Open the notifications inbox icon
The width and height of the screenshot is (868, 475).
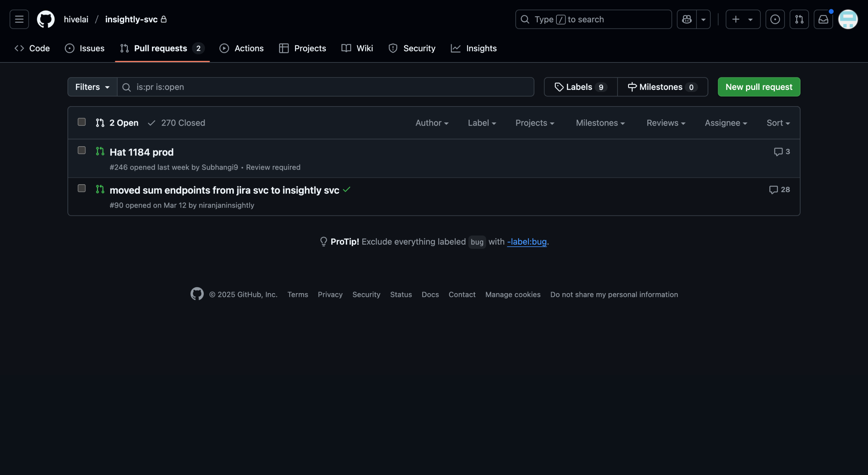click(823, 19)
